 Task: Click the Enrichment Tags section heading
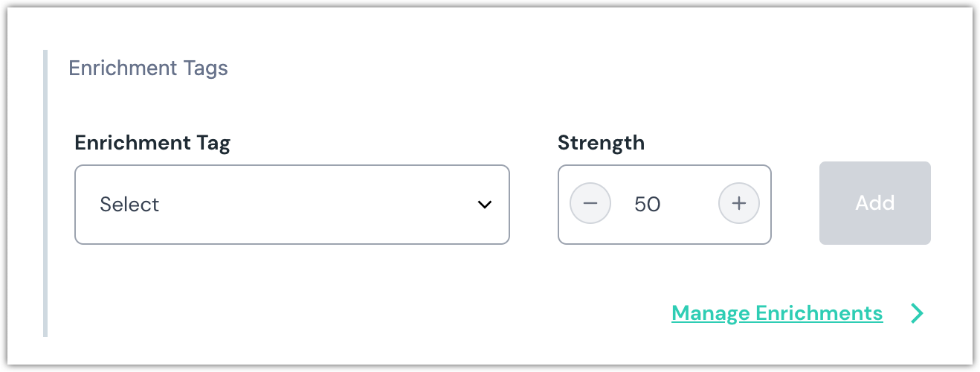[149, 68]
